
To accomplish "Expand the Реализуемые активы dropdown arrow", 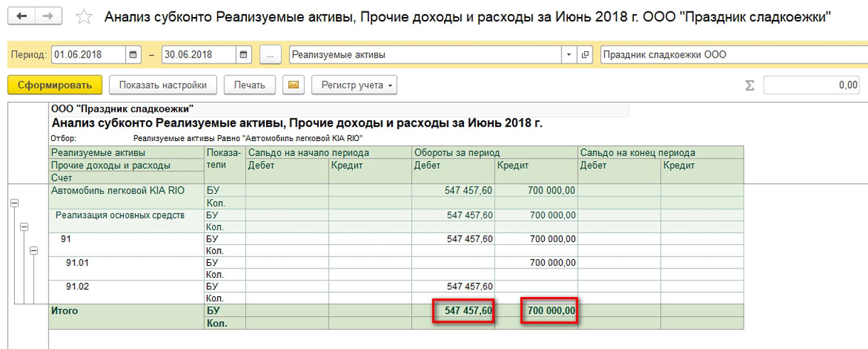I will click(569, 54).
